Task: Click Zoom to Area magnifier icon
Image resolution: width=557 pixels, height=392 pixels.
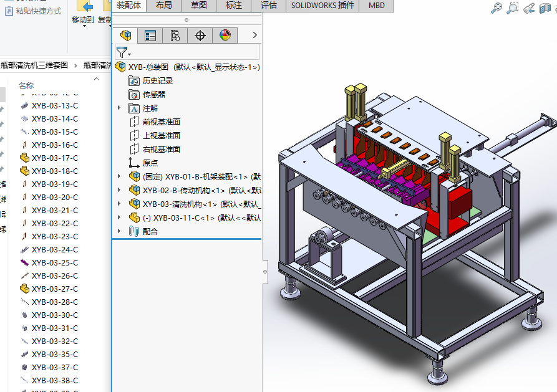Action: coord(512,8)
